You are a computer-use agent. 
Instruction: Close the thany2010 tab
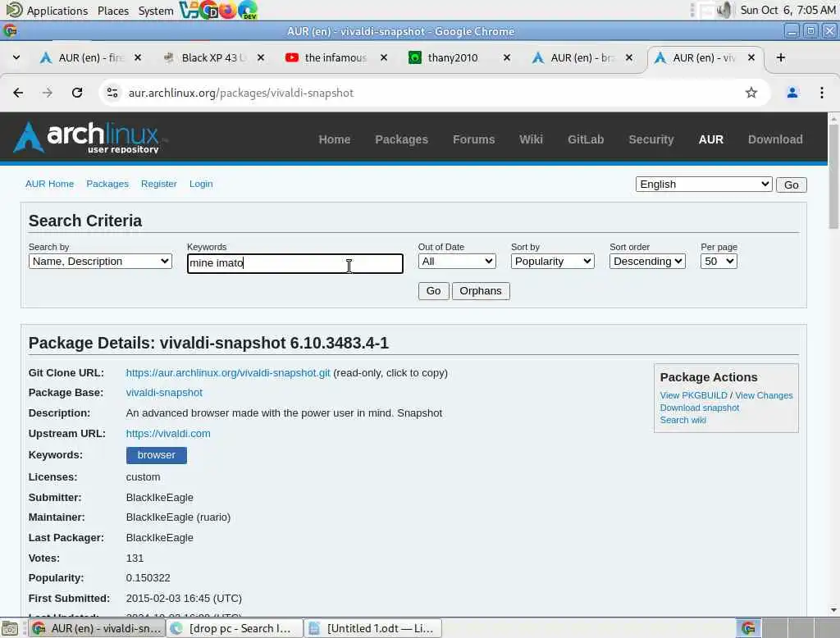[x=507, y=57]
